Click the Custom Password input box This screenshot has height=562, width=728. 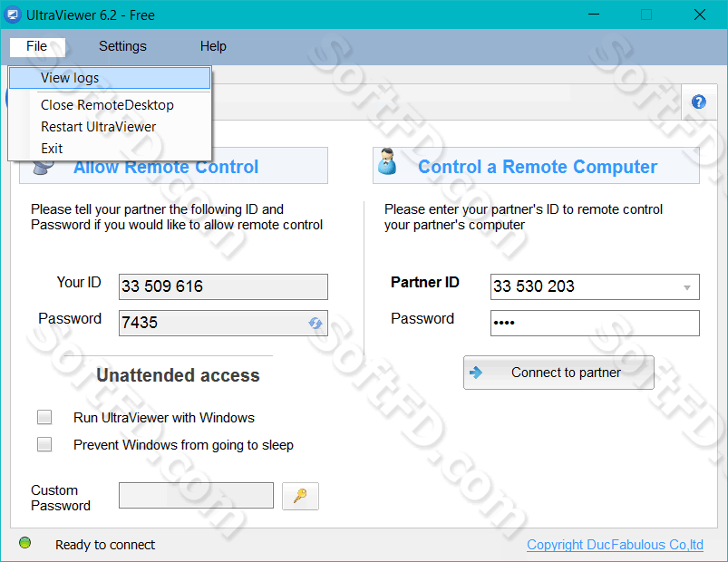coord(196,496)
